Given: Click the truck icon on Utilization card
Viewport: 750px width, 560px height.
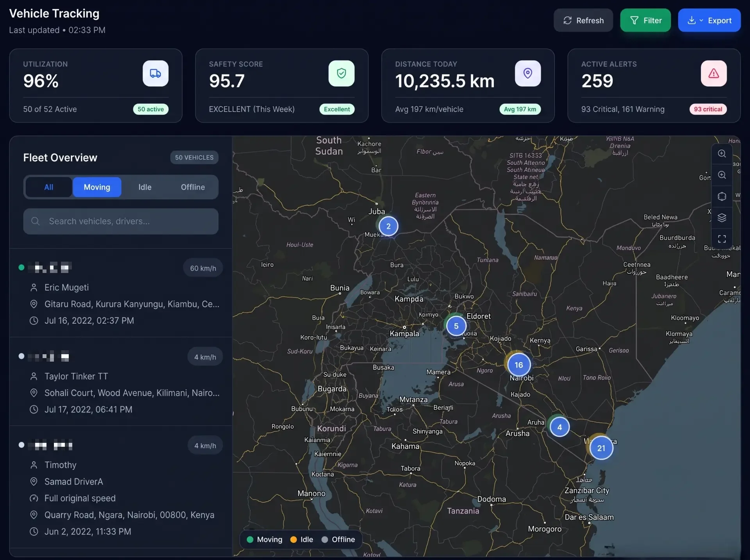Looking at the screenshot, I should click(x=155, y=73).
